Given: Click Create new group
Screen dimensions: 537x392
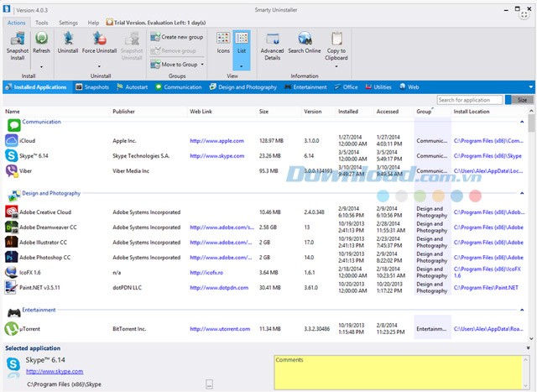Looking at the screenshot, I should tap(180, 38).
